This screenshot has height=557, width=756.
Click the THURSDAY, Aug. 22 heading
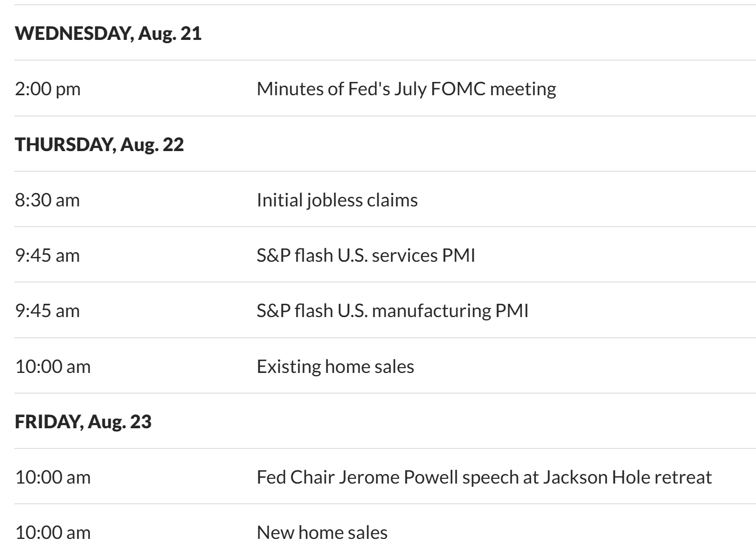pyautogui.click(x=99, y=144)
